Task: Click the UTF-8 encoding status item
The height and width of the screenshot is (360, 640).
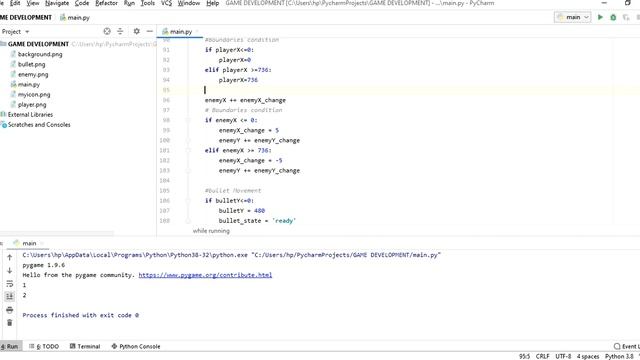Action: coord(563,356)
